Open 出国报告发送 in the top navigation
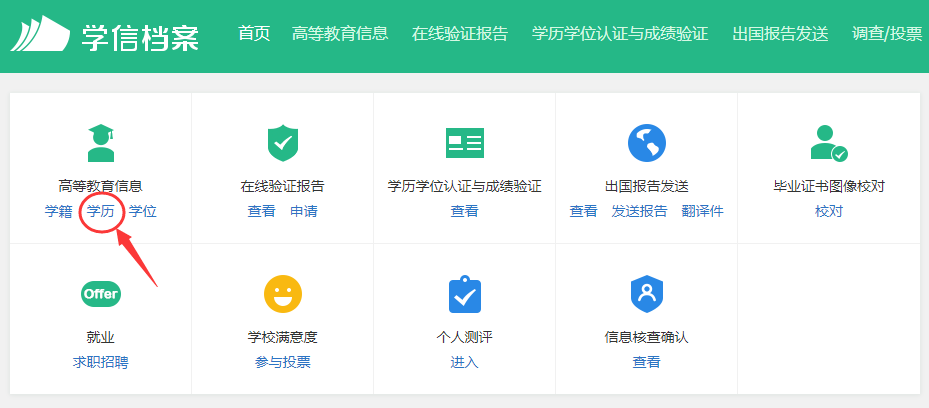 click(780, 33)
